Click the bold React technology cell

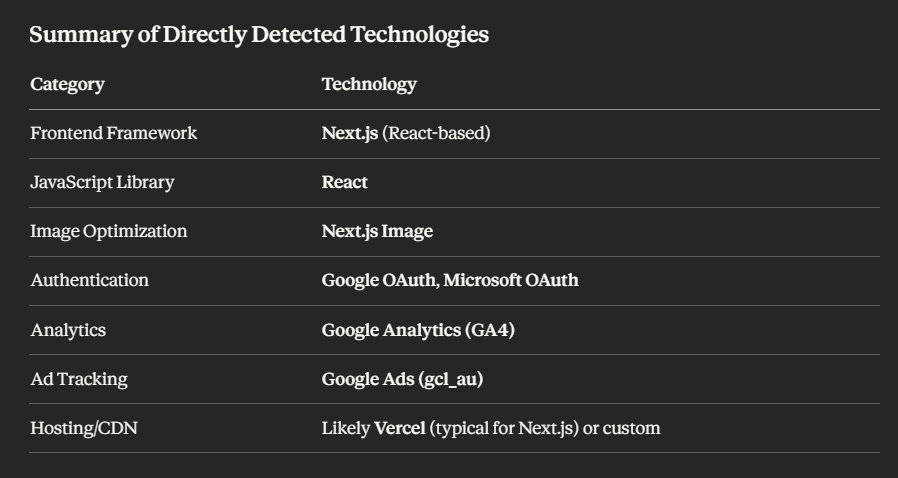coord(344,182)
